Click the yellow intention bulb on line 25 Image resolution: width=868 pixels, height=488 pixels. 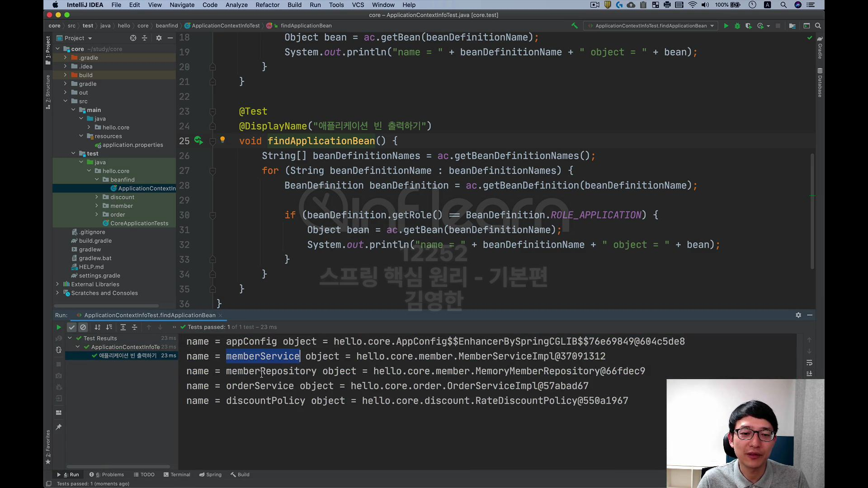222,140
